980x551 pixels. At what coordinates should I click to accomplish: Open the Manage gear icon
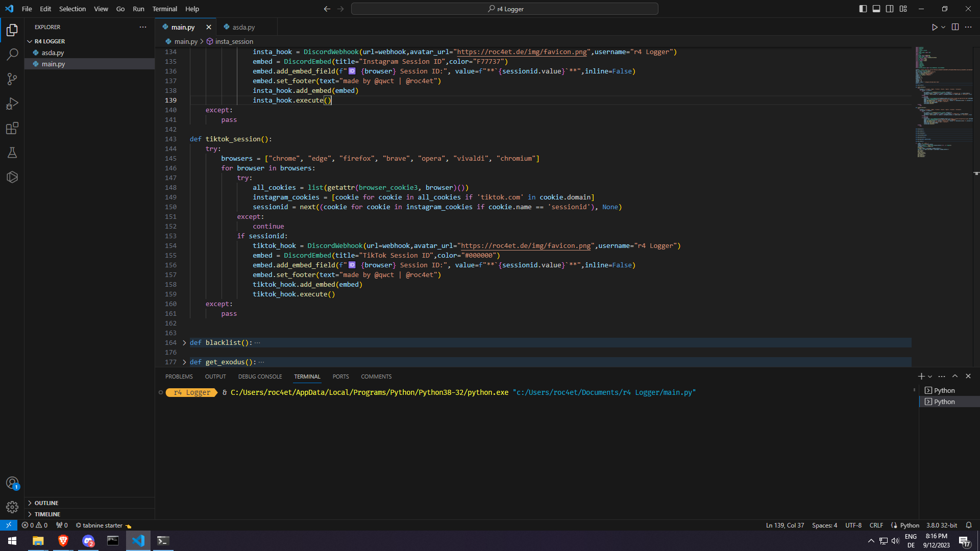[x=12, y=507]
